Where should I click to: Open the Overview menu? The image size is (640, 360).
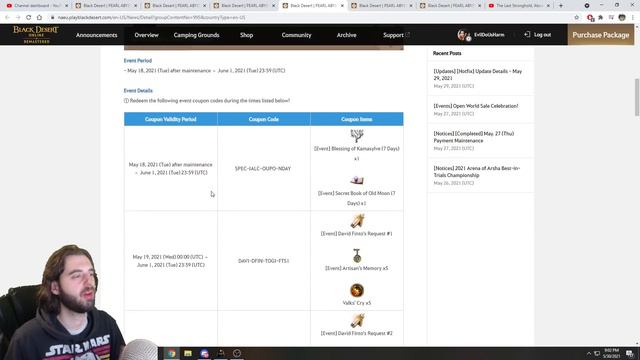point(147,35)
